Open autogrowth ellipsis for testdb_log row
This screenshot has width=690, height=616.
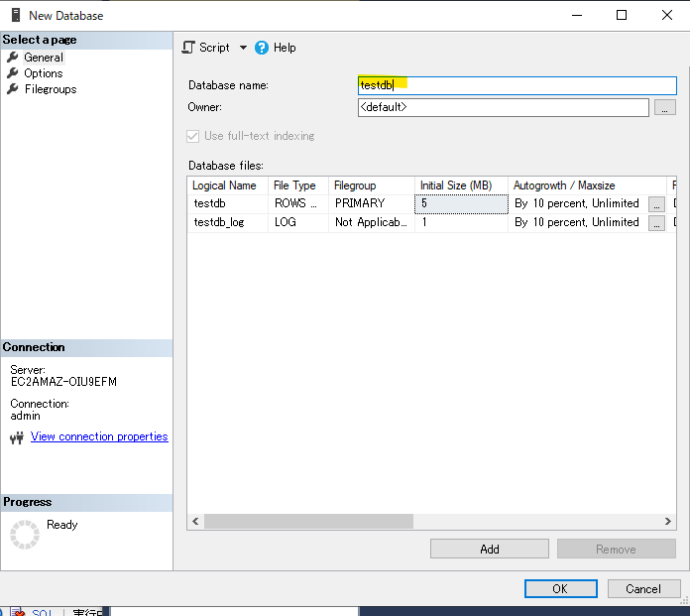656,223
